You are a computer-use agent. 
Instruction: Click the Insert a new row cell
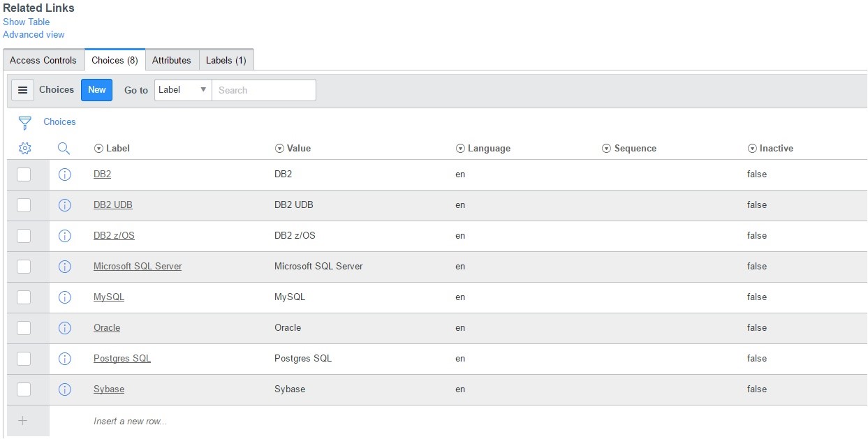tap(130, 422)
